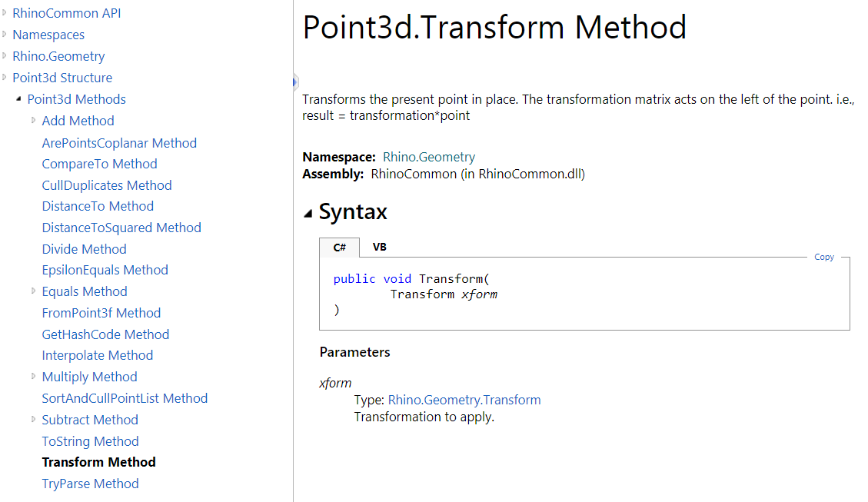Open the Rhino.Geometry namespace link
This screenshot has height=502, width=868.
tap(429, 157)
